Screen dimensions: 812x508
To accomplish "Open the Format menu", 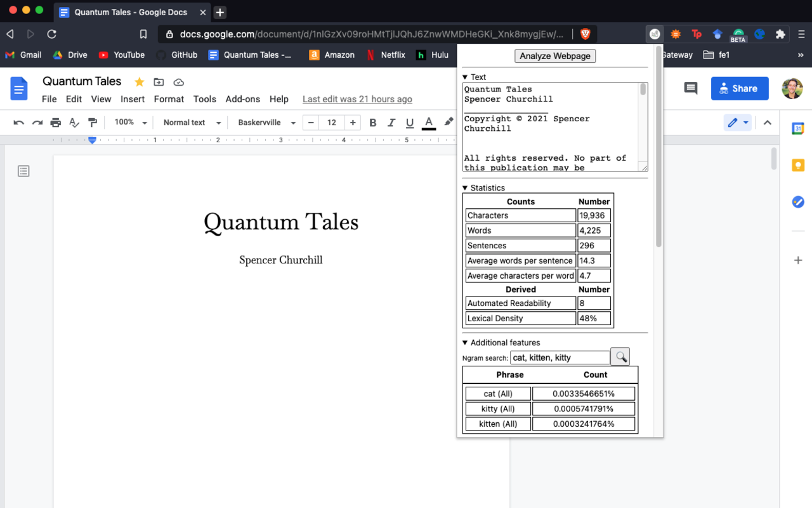I will [x=169, y=99].
